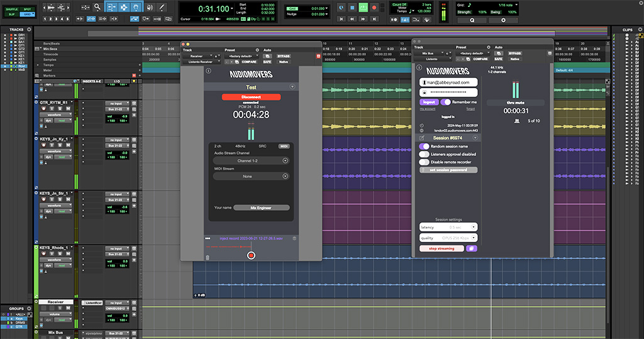644x339 pixels.
Task: Select zoom preset 1
Action: (x=45, y=19)
